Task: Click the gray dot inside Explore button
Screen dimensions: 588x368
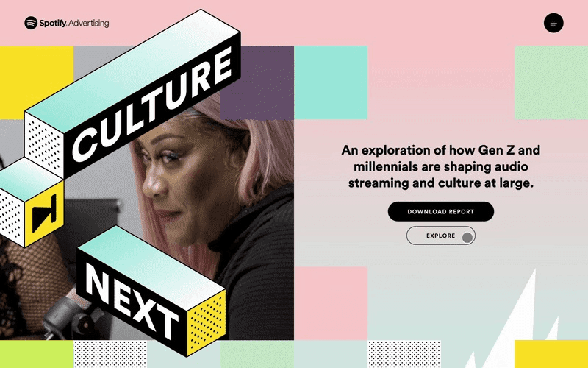Action: point(467,238)
